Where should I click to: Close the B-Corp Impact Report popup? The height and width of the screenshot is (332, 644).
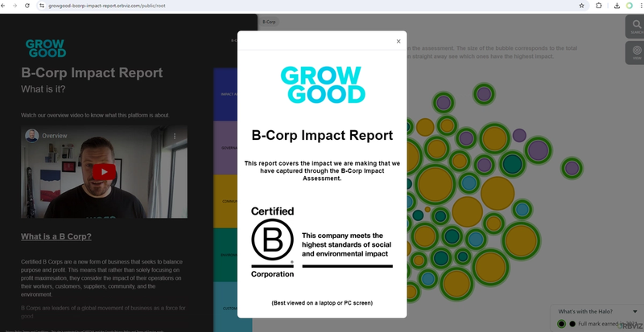(x=398, y=42)
